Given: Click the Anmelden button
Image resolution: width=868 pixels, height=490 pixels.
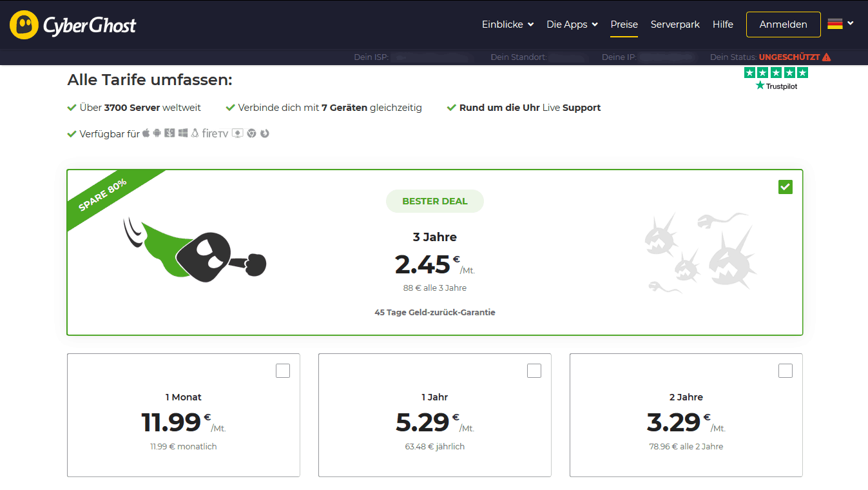Looking at the screenshot, I should pyautogui.click(x=784, y=24).
